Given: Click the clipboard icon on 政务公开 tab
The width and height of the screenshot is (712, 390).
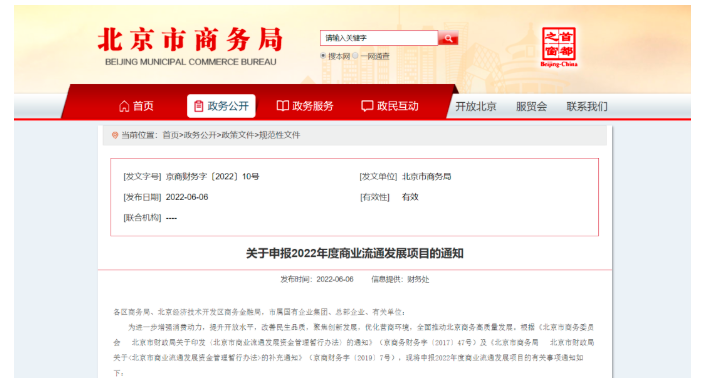Looking at the screenshot, I should pyautogui.click(x=198, y=106).
